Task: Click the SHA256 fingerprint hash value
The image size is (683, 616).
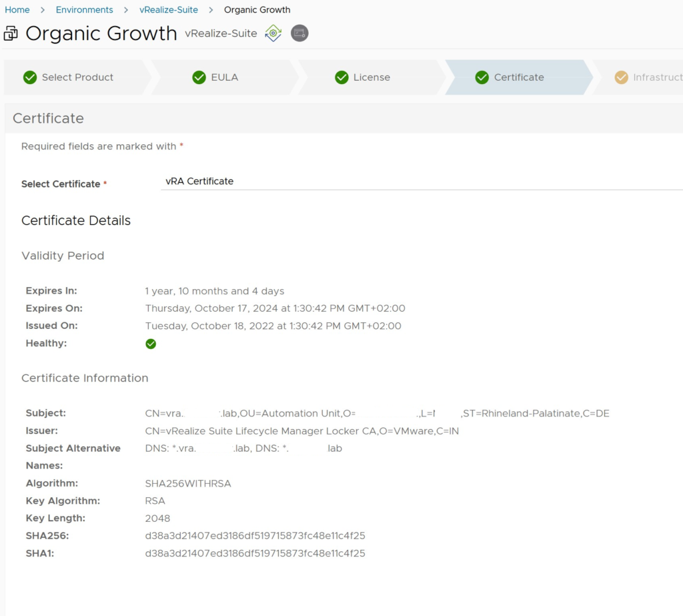Action: 255,536
